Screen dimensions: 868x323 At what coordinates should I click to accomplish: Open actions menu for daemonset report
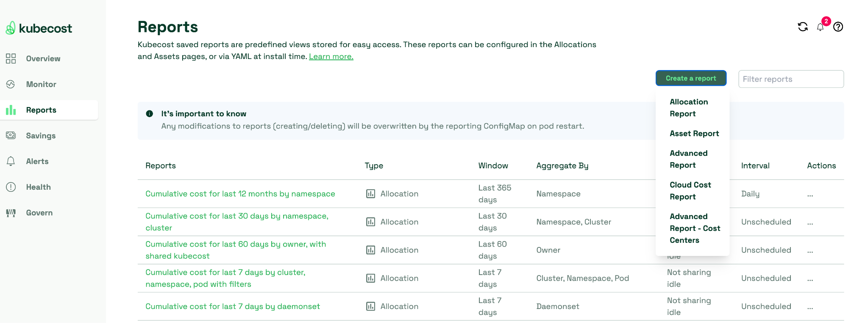point(810,307)
